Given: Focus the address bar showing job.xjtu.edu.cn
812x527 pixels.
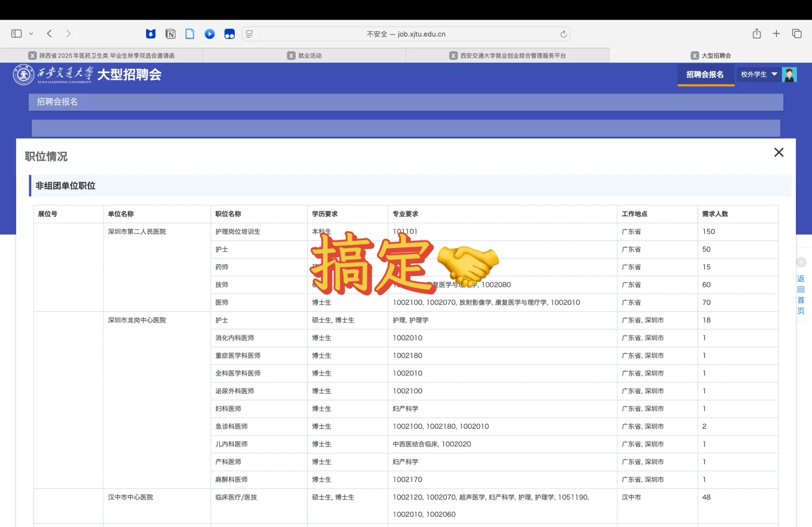Looking at the screenshot, I should (406, 34).
